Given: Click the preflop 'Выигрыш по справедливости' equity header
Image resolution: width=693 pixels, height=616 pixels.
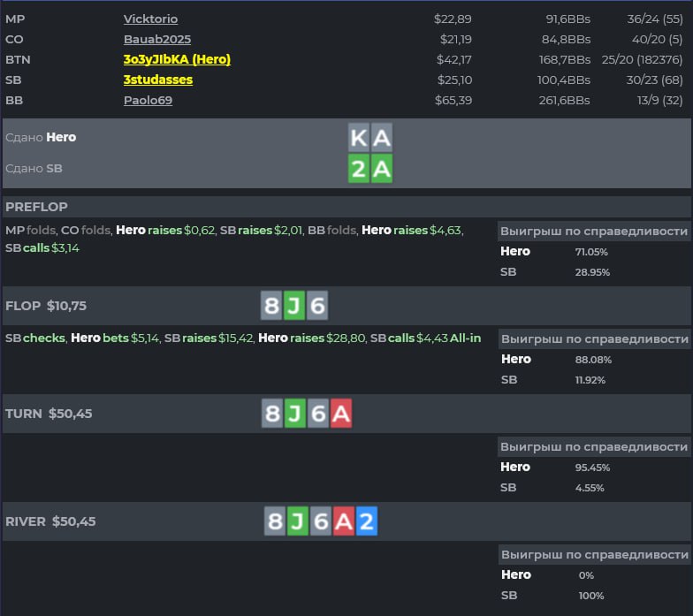Looking at the screenshot, I should pos(593,232).
